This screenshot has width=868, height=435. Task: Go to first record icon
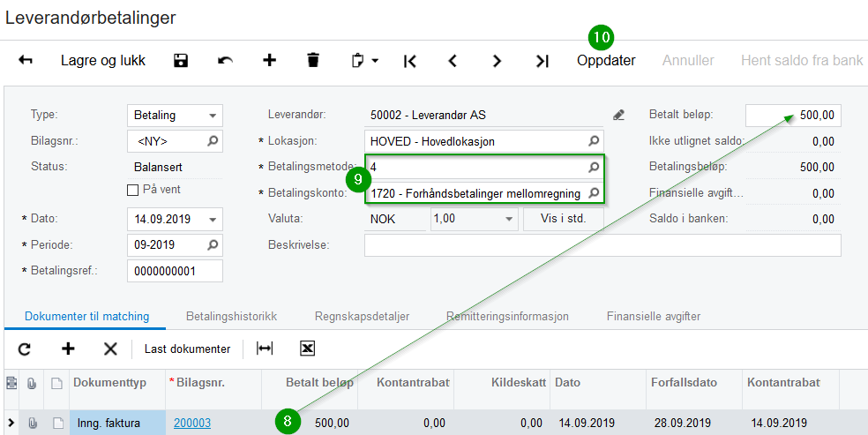tap(409, 61)
